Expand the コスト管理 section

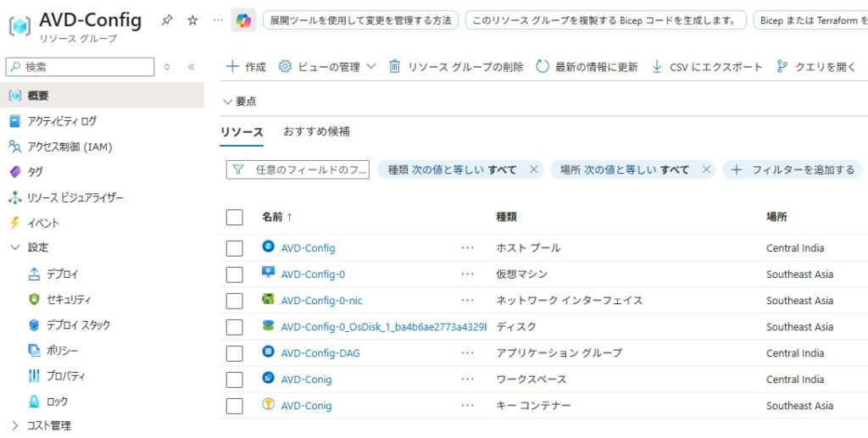click(14, 425)
